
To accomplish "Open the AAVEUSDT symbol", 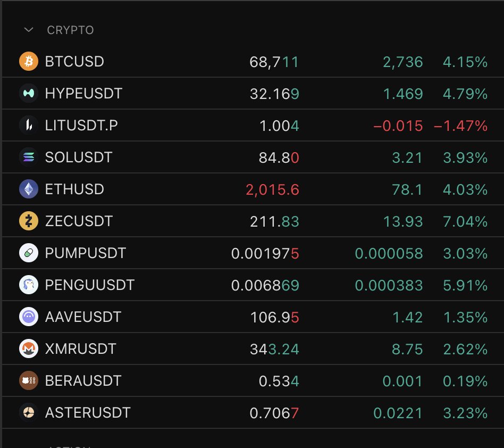I will [83, 317].
